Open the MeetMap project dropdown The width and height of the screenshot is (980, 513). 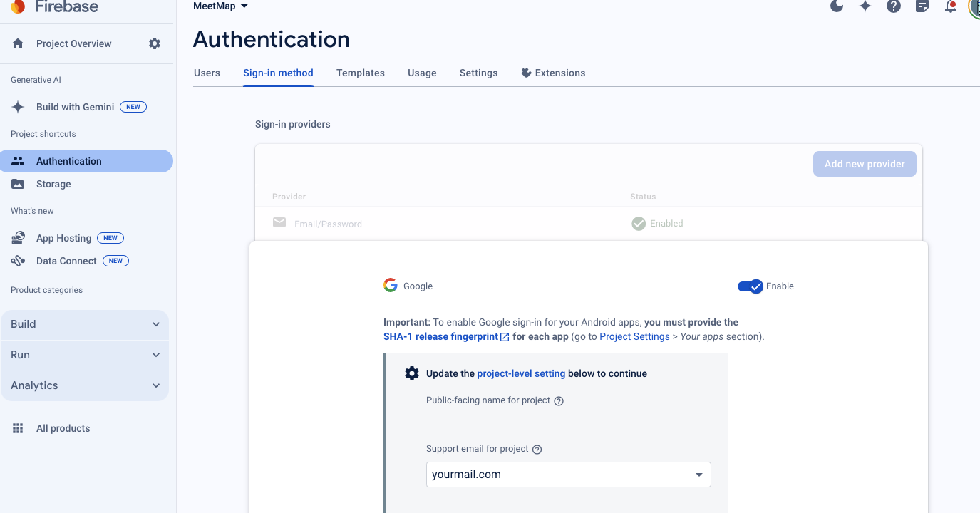pos(220,6)
